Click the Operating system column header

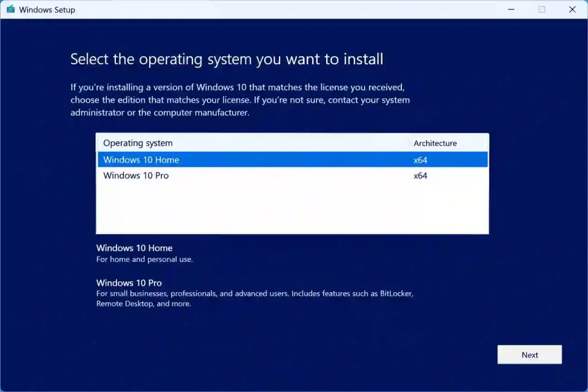pyautogui.click(x=138, y=143)
